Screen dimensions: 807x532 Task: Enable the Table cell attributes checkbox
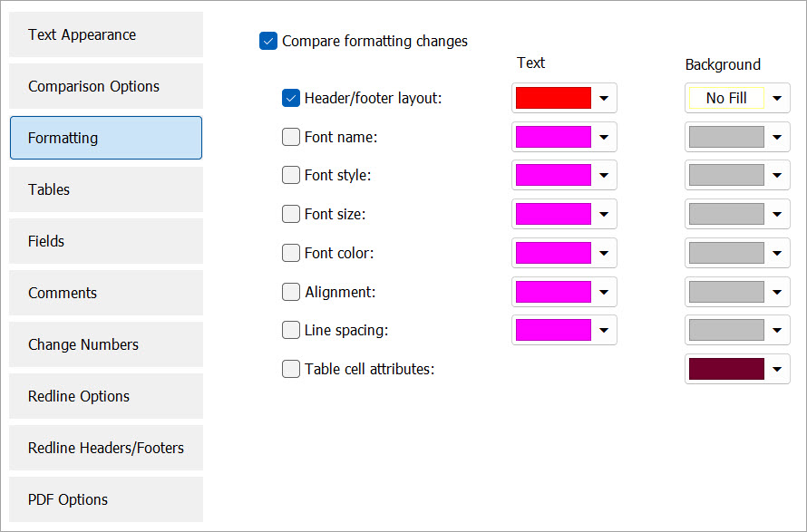[291, 369]
